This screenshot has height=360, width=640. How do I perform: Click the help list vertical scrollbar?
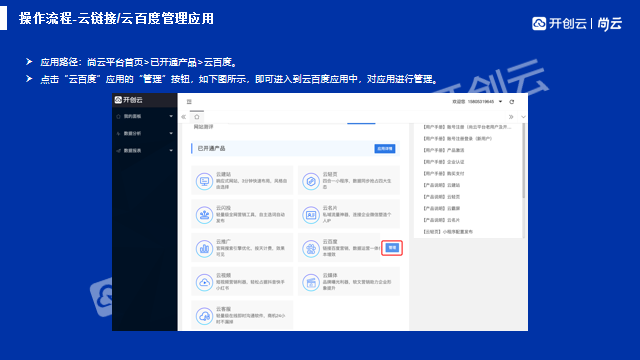pyautogui.click(x=524, y=161)
